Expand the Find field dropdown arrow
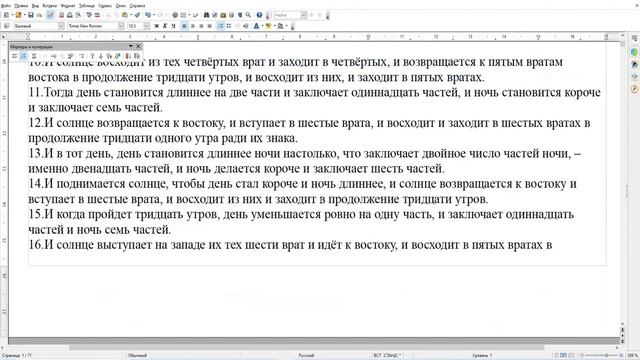640x360 pixels. (304, 15)
